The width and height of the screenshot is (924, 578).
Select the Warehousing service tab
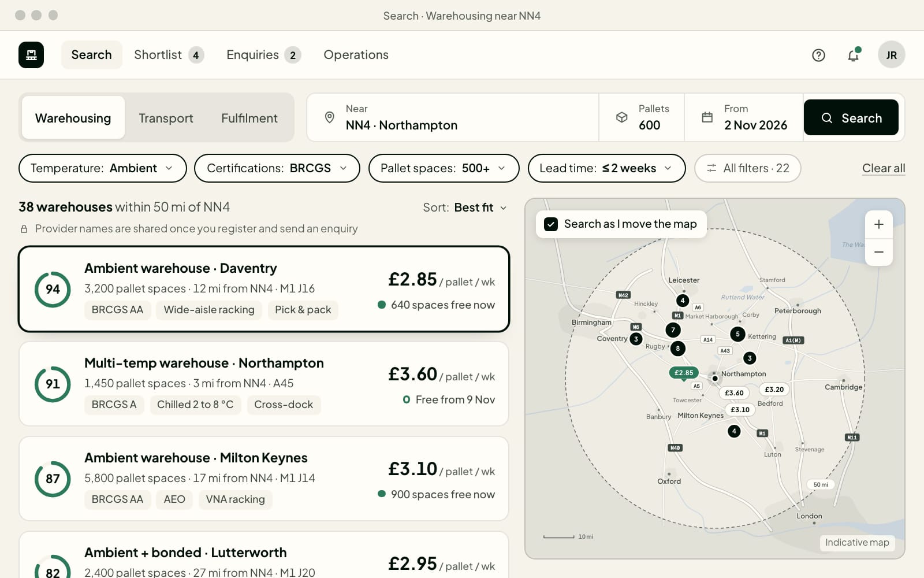pos(73,118)
